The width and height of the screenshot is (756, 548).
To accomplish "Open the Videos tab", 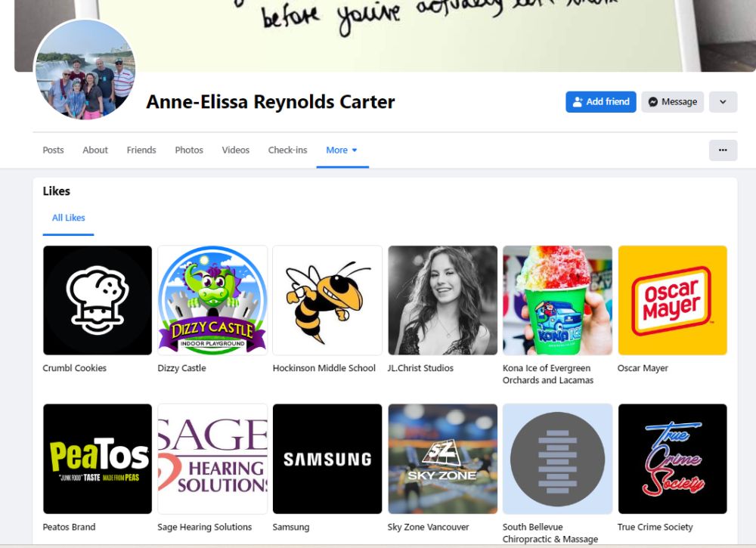I will click(236, 150).
